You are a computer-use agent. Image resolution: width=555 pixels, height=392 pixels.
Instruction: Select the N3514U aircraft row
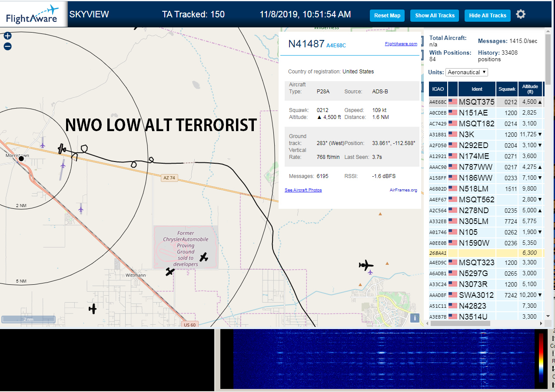pyautogui.click(x=486, y=316)
